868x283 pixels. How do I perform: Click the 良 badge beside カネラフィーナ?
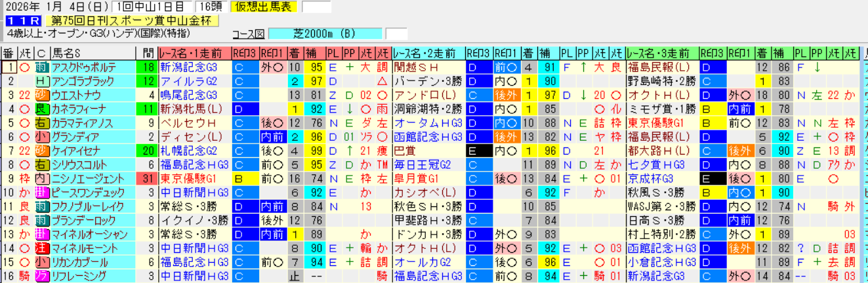(x=42, y=109)
